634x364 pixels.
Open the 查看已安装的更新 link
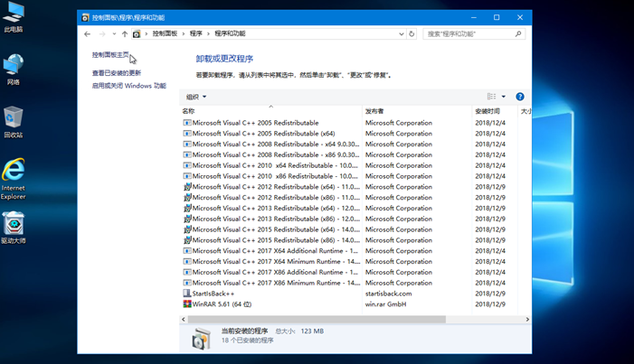click(117, 73)
